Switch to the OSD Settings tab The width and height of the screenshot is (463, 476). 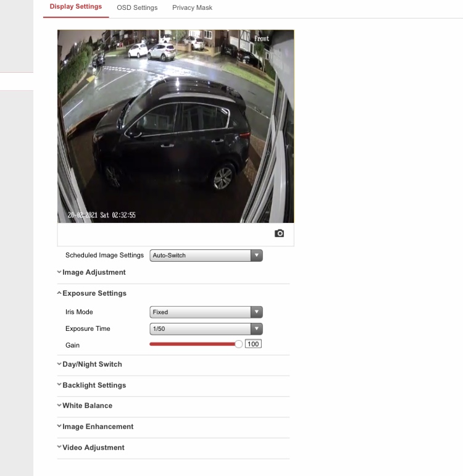pyautogui.click(x=137, y=7)
